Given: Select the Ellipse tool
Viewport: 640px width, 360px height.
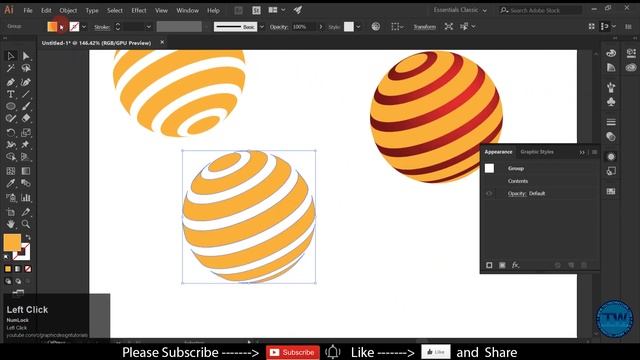Looking at the screenshot, I should point(11,107).
